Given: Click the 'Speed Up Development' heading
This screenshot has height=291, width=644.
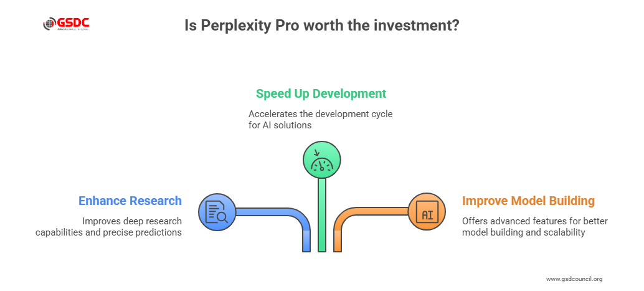Looking at the screenshot, I should point(321,93).
